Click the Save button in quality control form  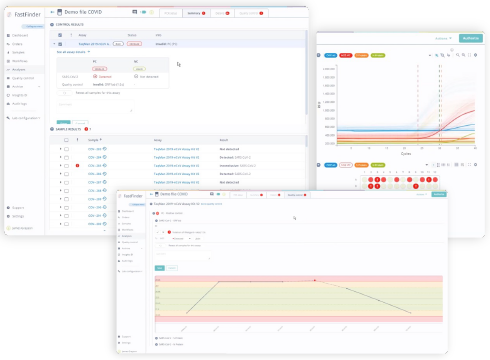click(x=160, y=268)
